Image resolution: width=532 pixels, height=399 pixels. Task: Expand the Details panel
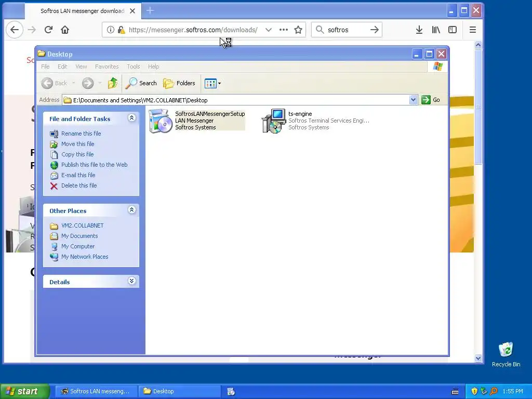tap(131, 281)
